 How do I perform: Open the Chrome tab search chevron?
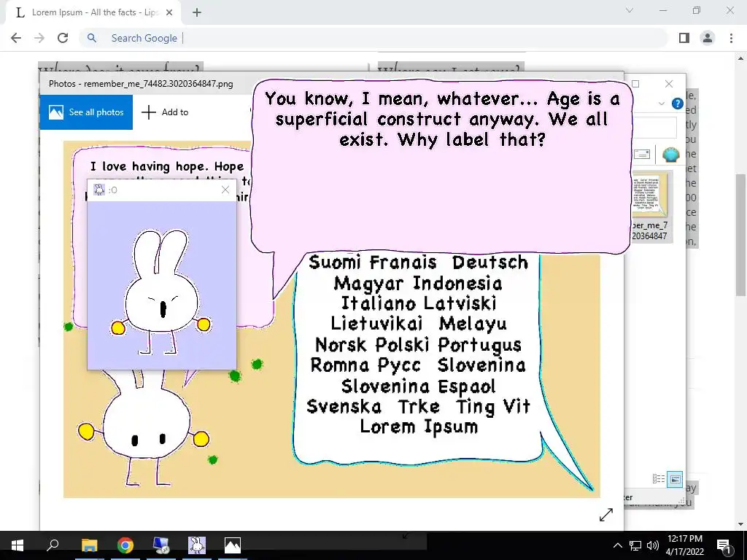click(x=630, y=10)
